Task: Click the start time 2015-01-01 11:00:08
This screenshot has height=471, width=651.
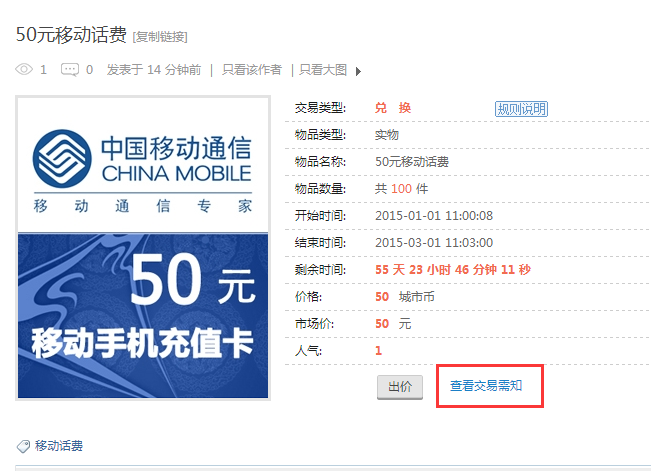Action: point(434,216)
